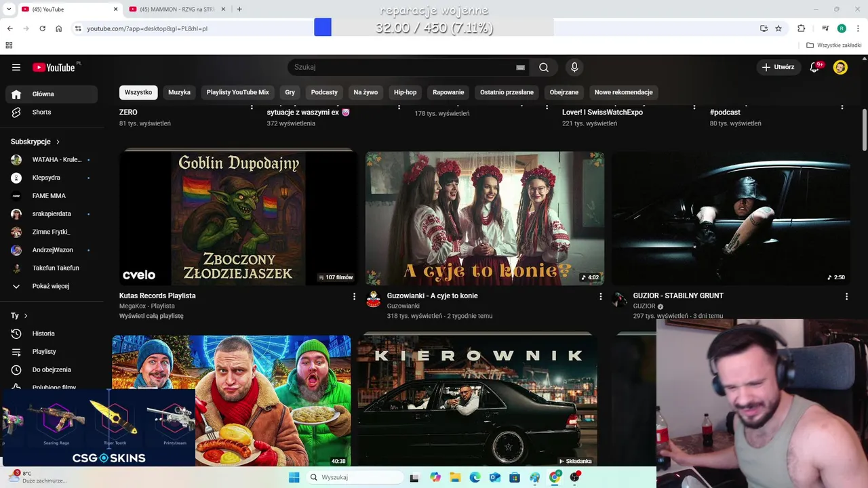Open the apps grid in bookmarks bar
Image resolution: width=868 pixels, height=488 pixels.
[x=9, y=45]
